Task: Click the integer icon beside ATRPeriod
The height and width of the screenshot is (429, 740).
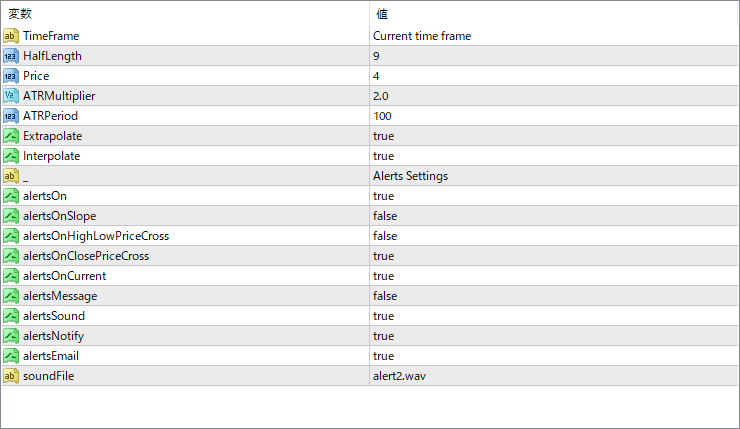Action: tap(11, 116)
